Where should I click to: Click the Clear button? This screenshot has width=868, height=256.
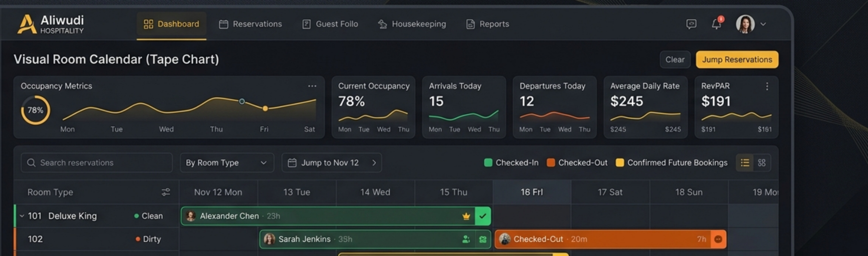(x=675, y=60)
